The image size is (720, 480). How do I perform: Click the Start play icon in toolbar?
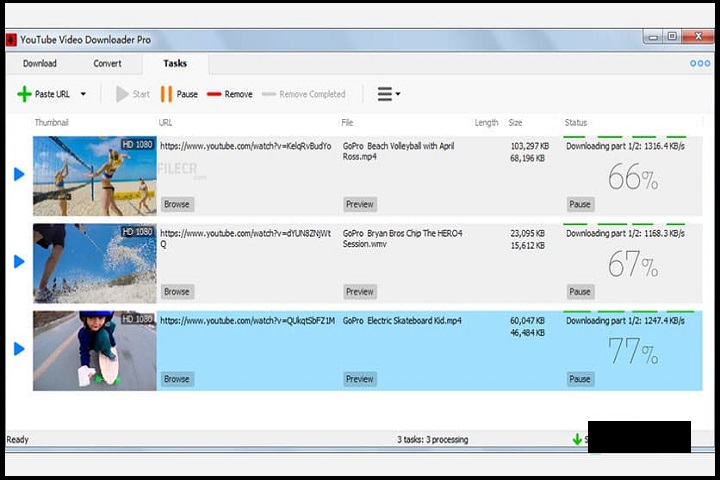click(122, 94)
